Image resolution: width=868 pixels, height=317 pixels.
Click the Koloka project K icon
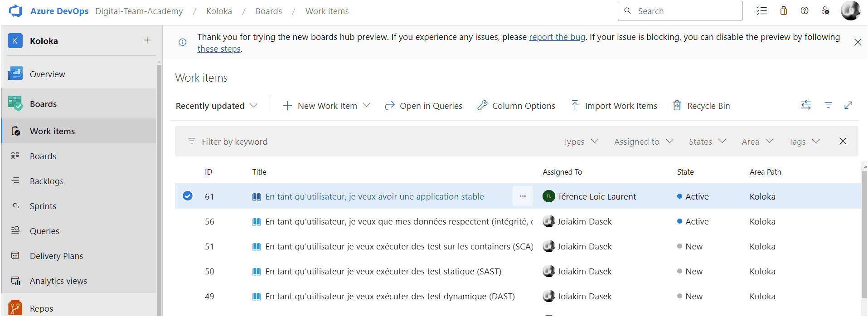tap(15, 41)
